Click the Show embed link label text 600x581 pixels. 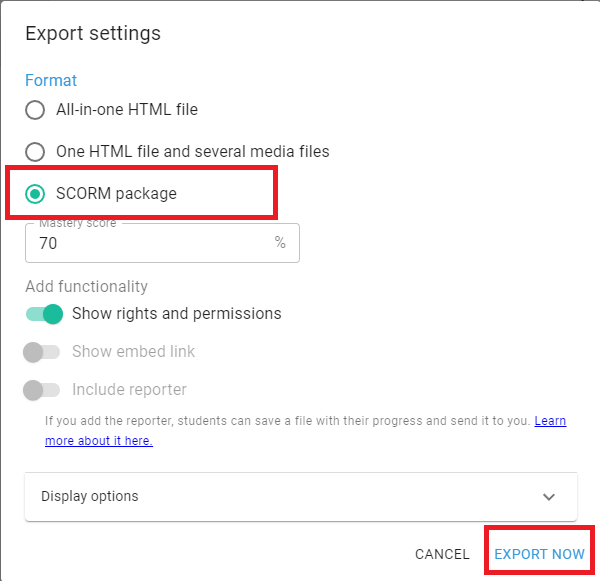(x=133, y=352)
